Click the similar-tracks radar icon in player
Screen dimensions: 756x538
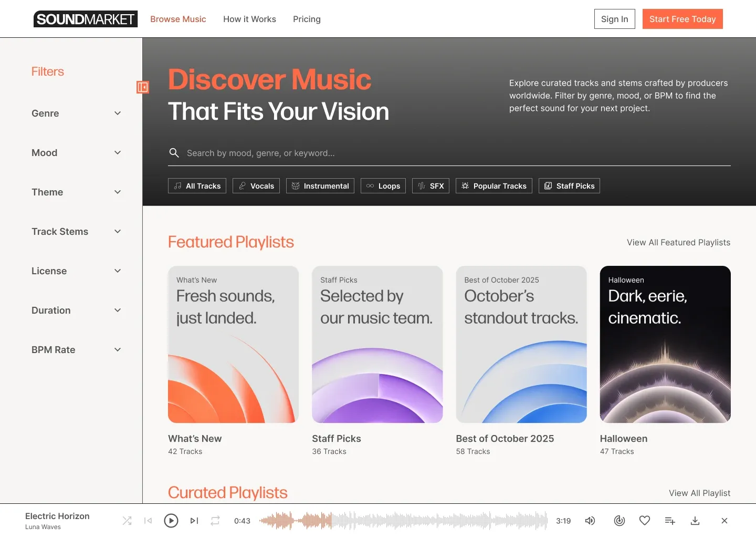pos(619,521)
